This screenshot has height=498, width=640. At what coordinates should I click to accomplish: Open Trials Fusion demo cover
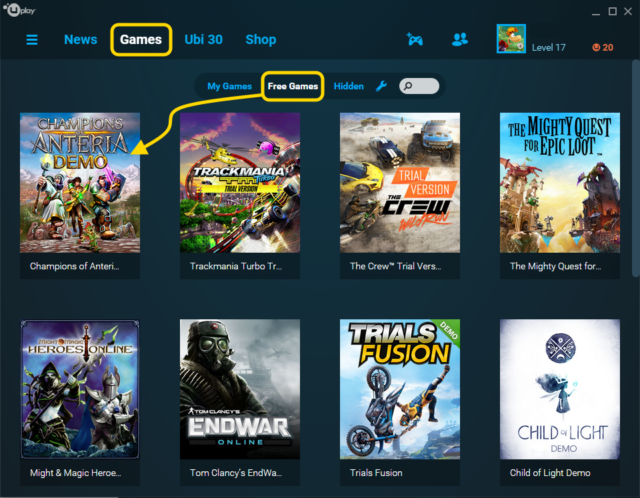[400, 389]
